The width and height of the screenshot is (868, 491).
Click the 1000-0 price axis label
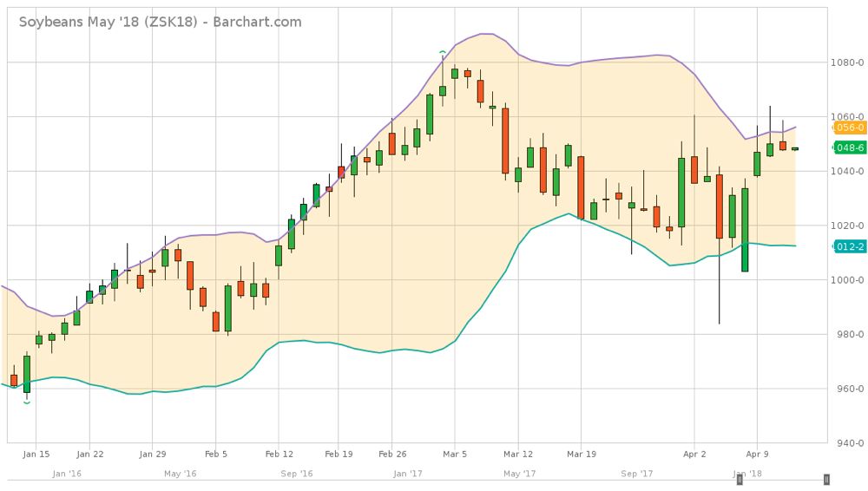pyautogui.click(x=847, y=280)
